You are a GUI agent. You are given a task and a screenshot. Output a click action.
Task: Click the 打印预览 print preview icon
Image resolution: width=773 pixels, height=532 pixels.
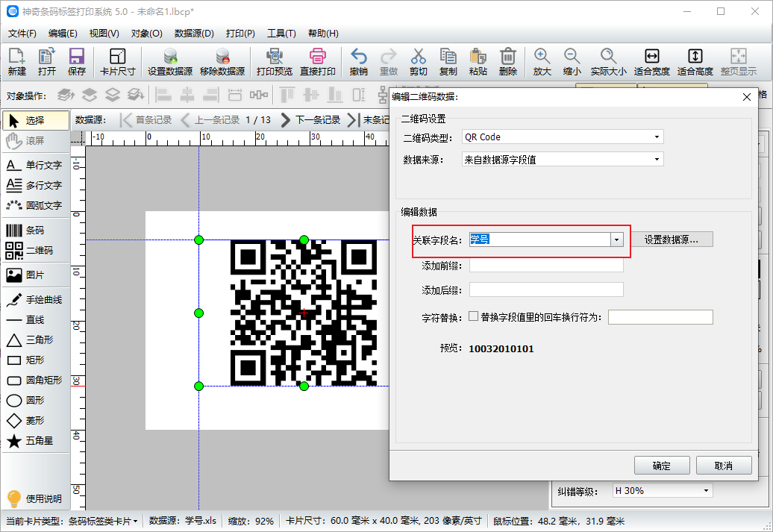[274, 61]
